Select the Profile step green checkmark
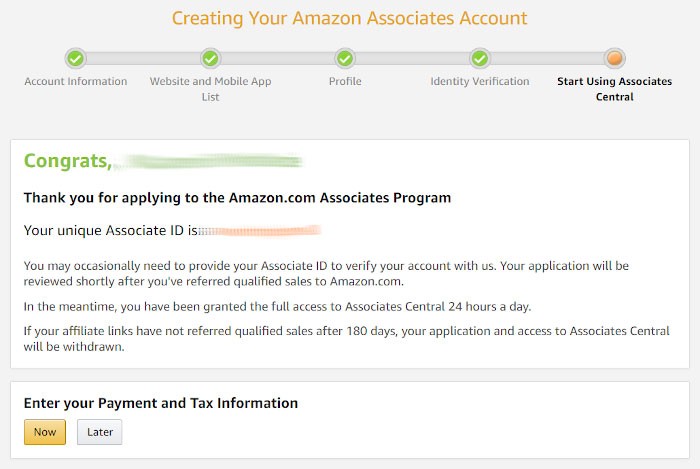Image resolution: width=700 pixels, height=469 pixels. [345, 58]
